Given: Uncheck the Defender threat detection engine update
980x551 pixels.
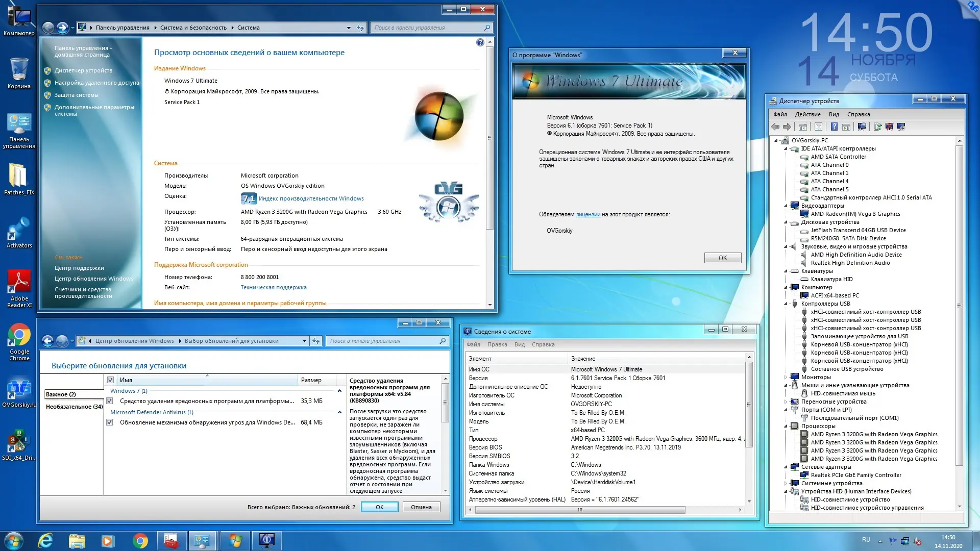Looking at the screenshot, I should 109,422.
